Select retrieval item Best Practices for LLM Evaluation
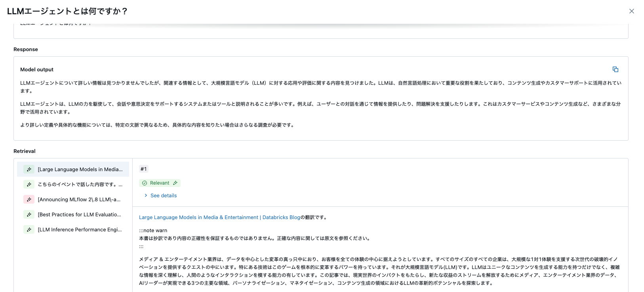The image size is (644, 292). tap(73, 214)
